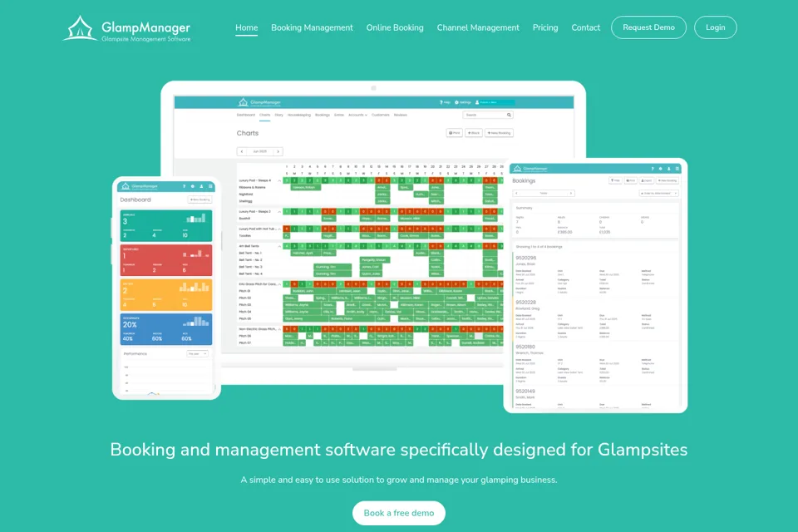Select the Housekeeping tab in laptop mockup
Image resolution: width=798 pixels, height=532 pixels.
click(x=298, y=115)
